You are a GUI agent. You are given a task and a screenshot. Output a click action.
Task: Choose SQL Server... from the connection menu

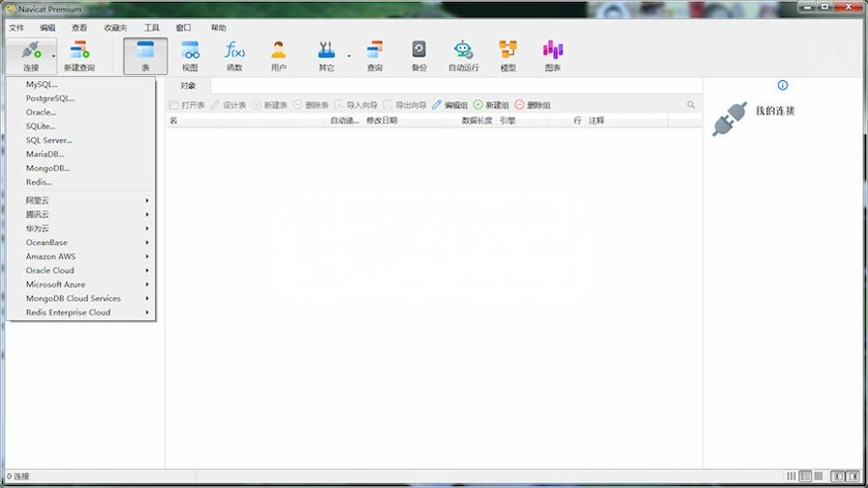tap(81, 140)
